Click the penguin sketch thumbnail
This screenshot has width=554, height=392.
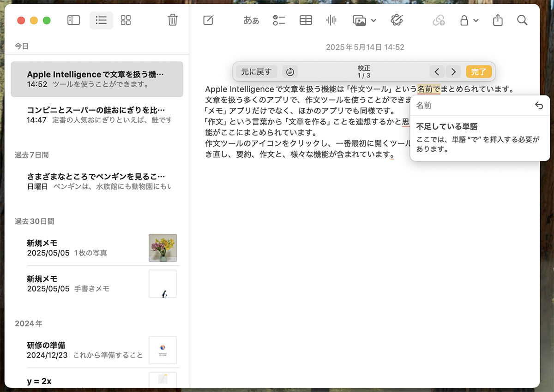(x=163, y=284)
